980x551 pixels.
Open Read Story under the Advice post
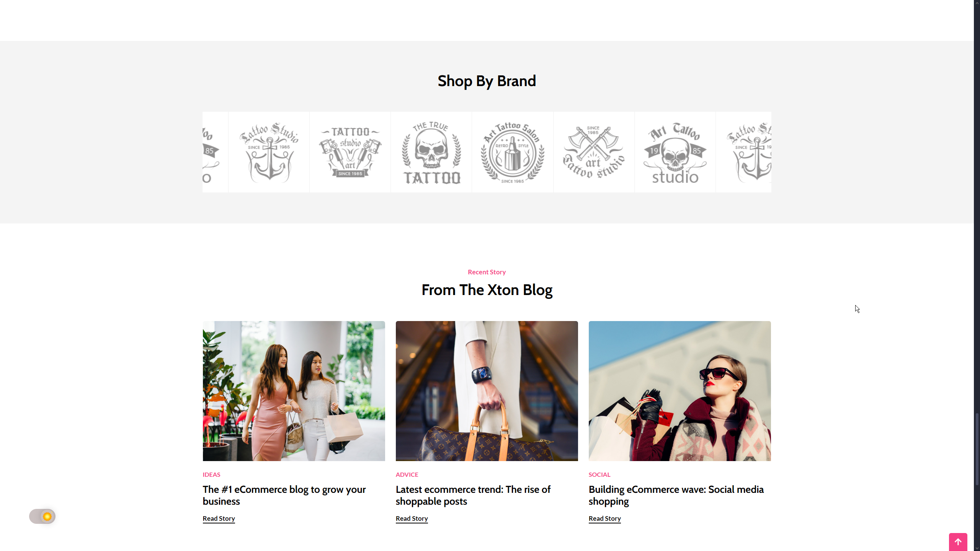pyautogui.click(x=412, y=518)
